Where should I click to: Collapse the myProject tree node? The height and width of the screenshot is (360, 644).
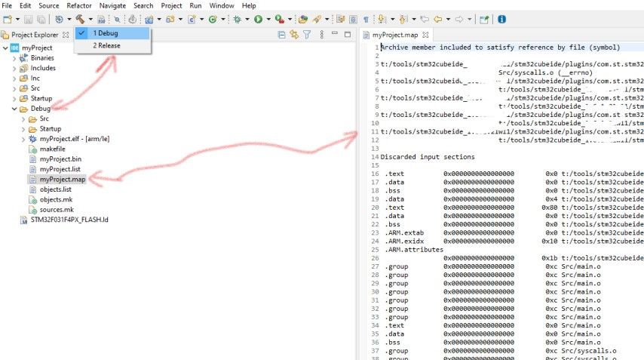click(5, 48)
